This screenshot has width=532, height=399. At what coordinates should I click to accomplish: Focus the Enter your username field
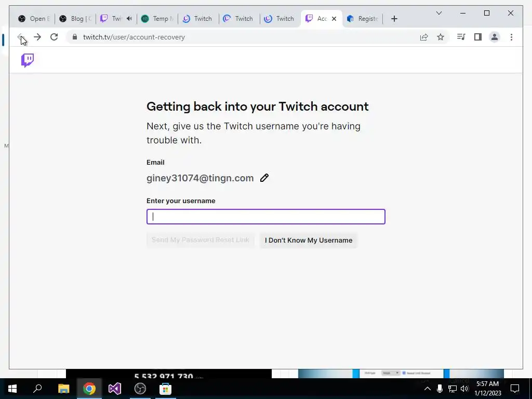(x=265, y=217)
